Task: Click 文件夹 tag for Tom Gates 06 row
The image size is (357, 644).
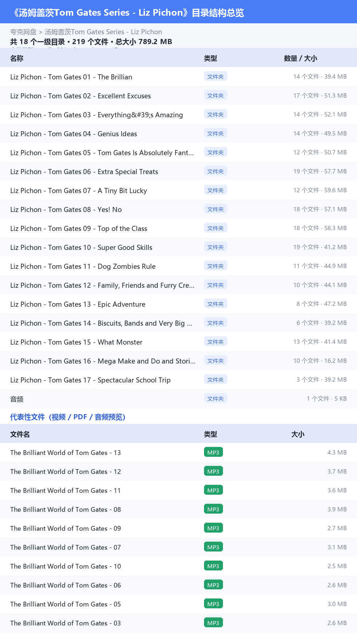Action: tap(216, 171)
